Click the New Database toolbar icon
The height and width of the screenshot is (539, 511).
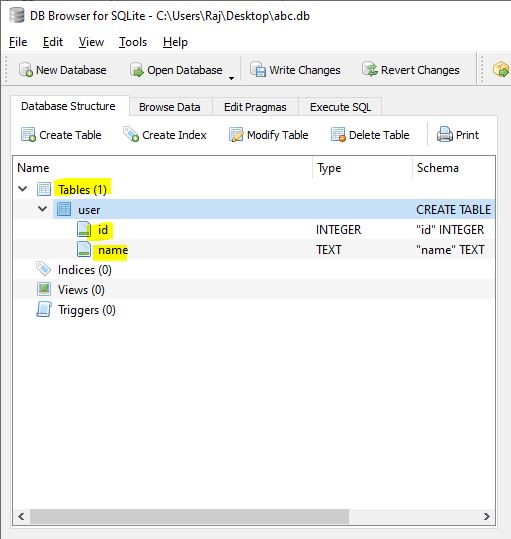26,70
